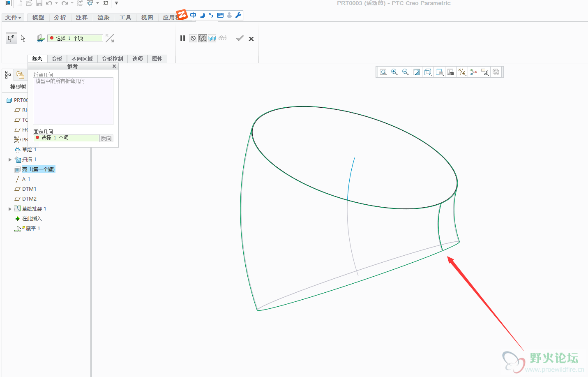
Task: Click the 折弯几何 collector list box
Action: (x=73, y=101)
